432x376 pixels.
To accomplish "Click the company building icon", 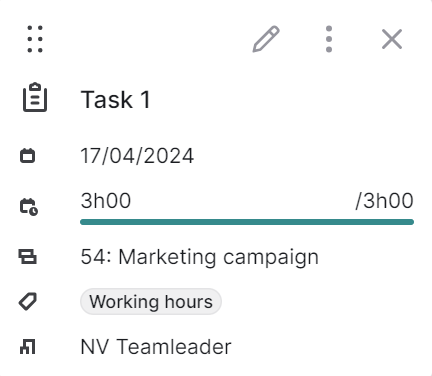I will pos(28,346).
